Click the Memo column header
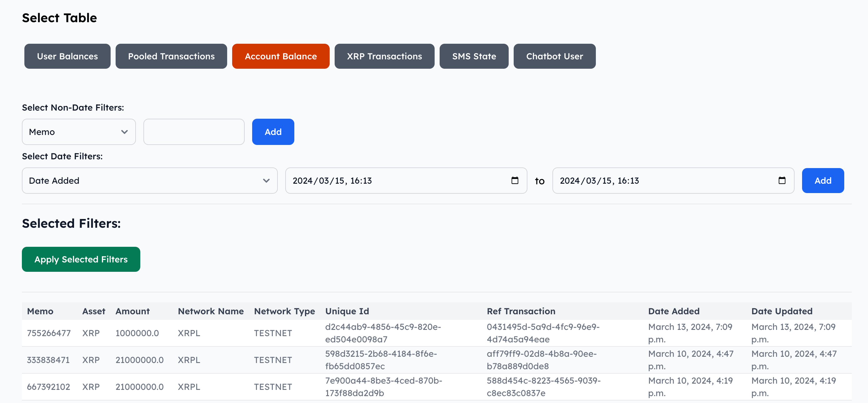Viewport: 868px width, 403px height. [40, 311]
